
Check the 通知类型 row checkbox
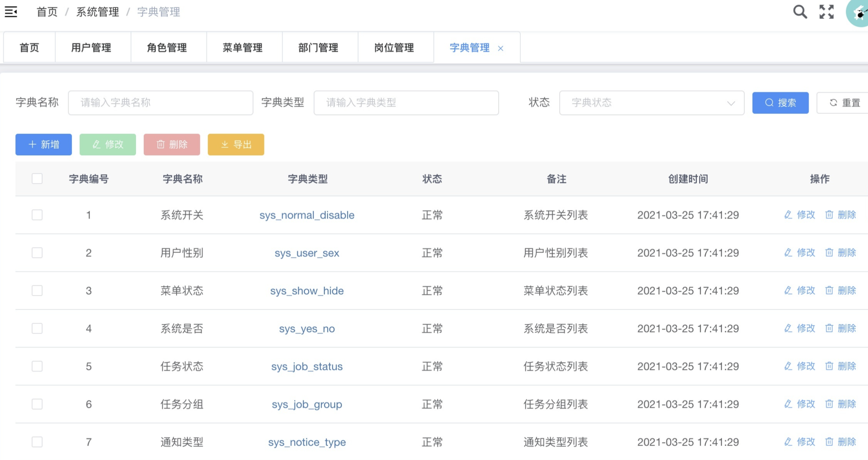(37, 442)
